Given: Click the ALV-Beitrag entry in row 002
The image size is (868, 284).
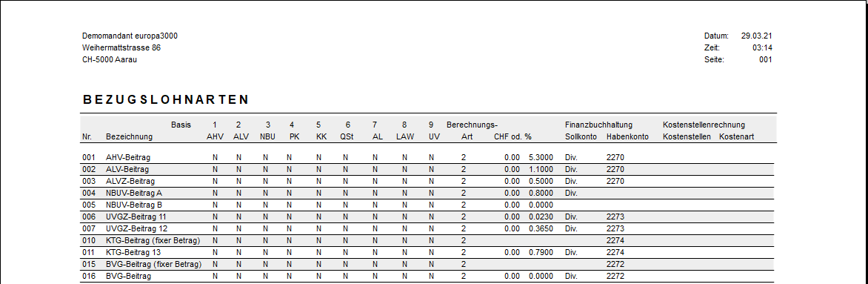Looking at the screenshot, I should 127,169.
